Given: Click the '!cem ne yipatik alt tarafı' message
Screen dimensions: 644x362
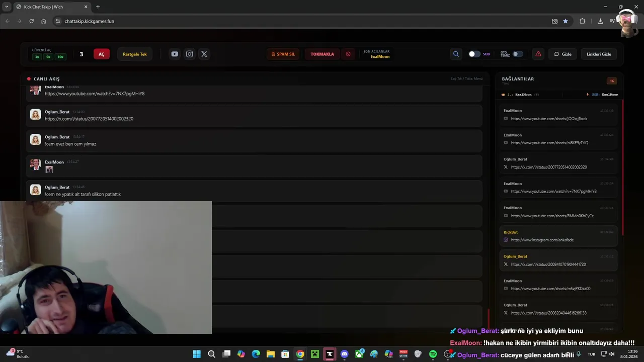Looking at the screenshot, I should click(x=83, y=194).
